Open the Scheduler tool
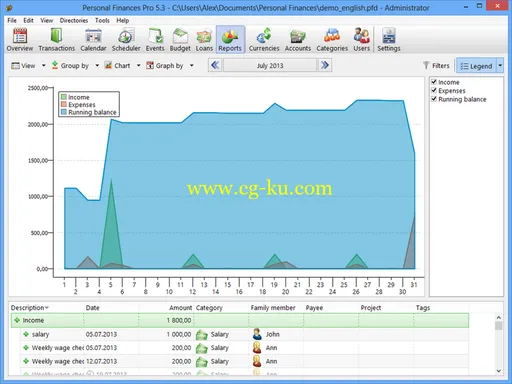This screenshot has height=384, width=512. [x=126, y=40]
